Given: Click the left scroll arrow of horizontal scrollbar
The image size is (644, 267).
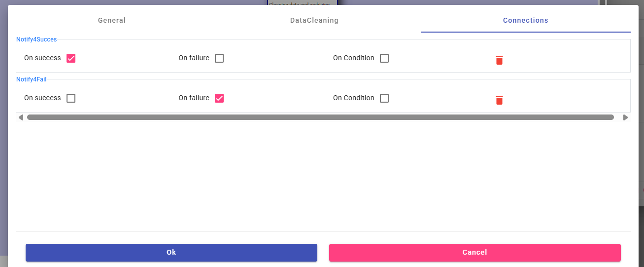Looking at the screenshot, I should (21, 117).
